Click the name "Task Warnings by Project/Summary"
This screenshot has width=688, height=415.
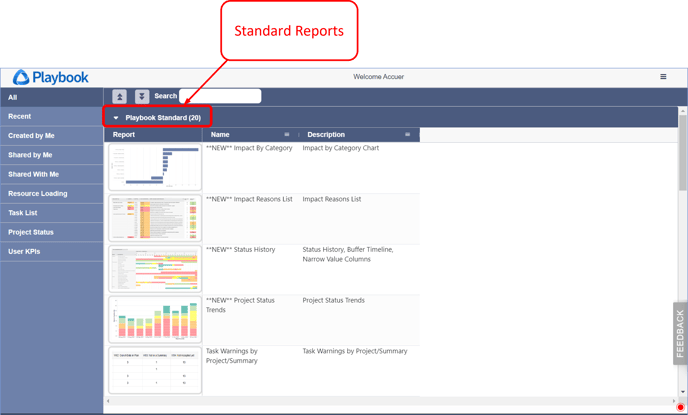pos(232,356)
